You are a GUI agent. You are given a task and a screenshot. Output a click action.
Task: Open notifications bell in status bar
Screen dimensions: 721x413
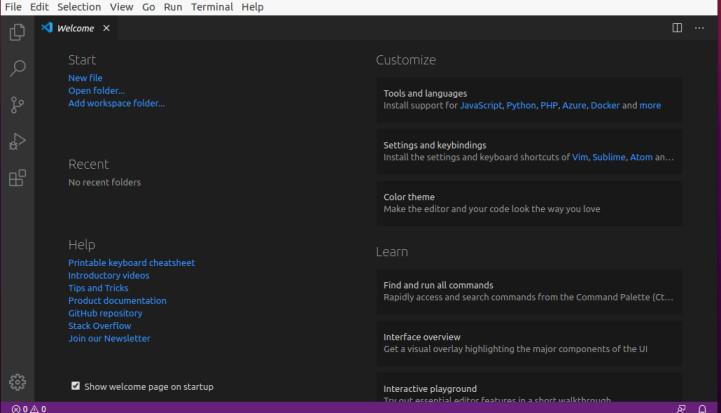click(x=702, y=408)
